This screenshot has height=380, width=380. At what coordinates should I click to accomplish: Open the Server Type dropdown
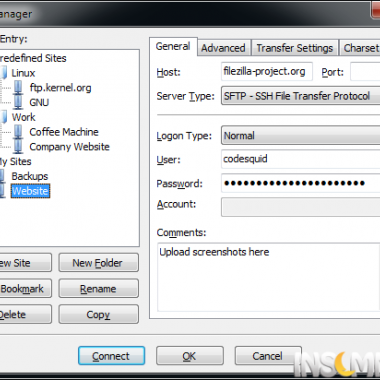click(300, 96)
